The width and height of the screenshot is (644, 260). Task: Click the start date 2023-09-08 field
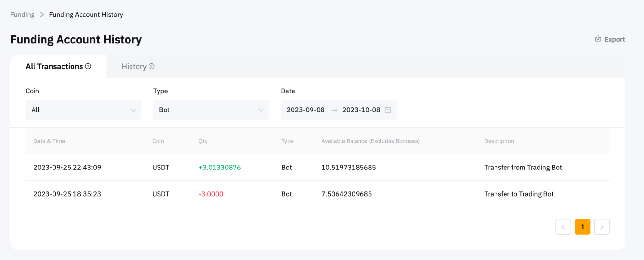pyautogui.click(x=305, y=110)
